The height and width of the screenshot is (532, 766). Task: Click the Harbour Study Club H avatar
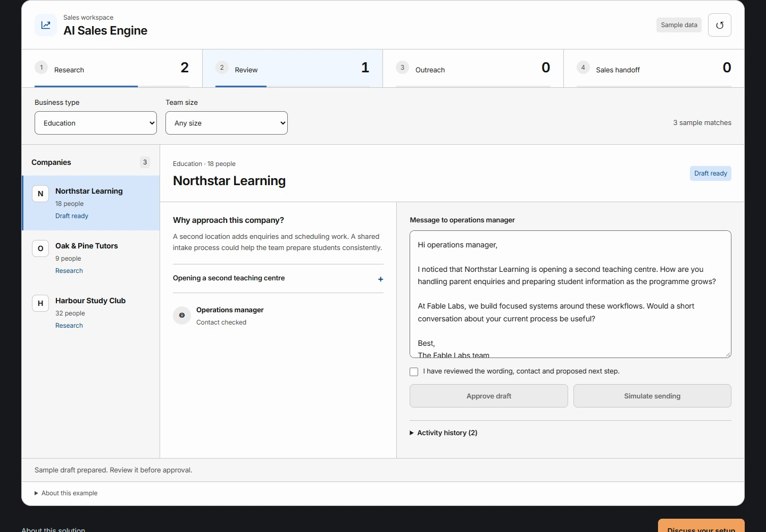click(40, 303)
